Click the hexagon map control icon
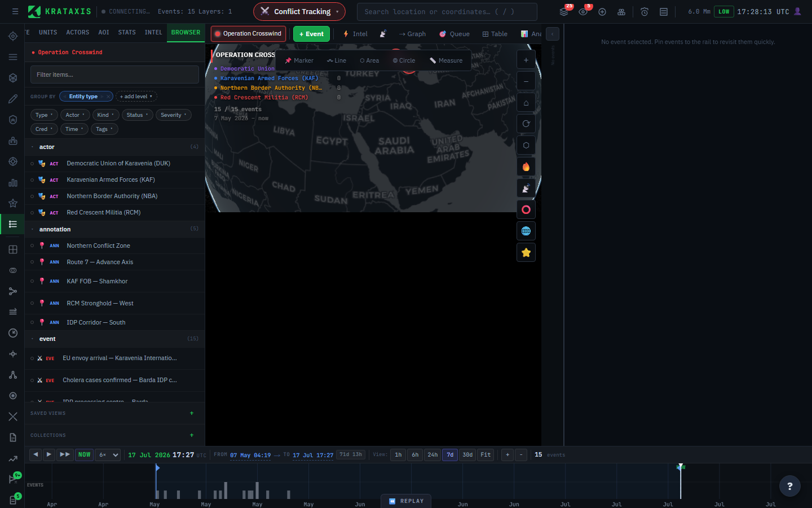The width and height of the screenshot is (812, 508). click(x=526, y=146)
